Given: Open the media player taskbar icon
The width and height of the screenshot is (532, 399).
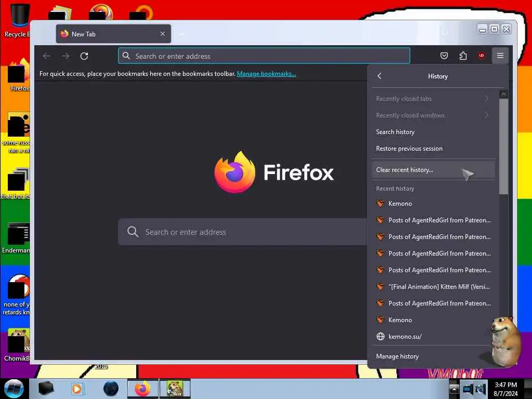Looking at the screenshot, I should pyautogui.click(x=77, y=389).
